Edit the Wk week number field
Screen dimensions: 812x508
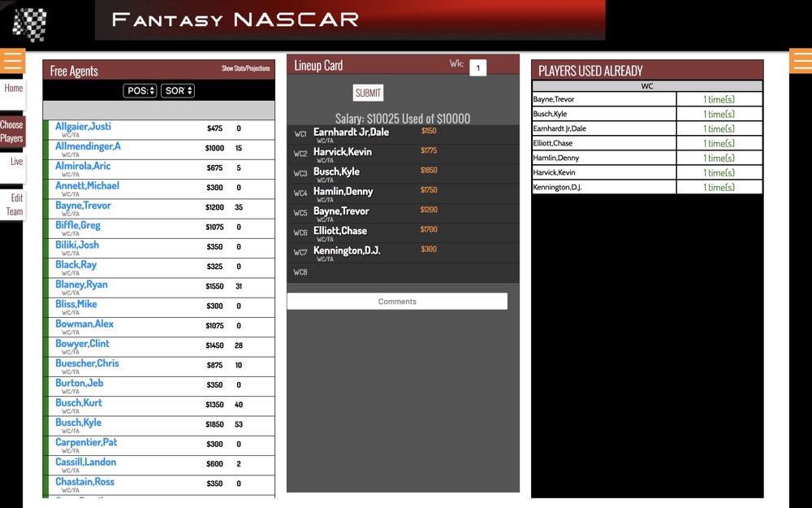pos(478,68)
